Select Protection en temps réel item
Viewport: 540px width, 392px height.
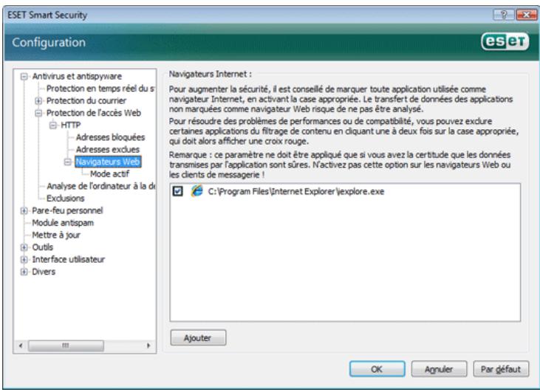[100, 89]
